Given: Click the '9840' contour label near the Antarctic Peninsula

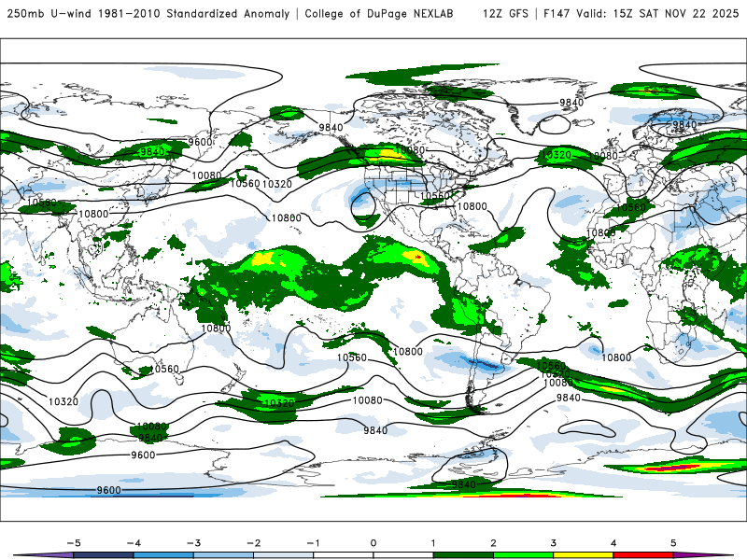Looking at the screenshot, I should click(x=464, y=484).
